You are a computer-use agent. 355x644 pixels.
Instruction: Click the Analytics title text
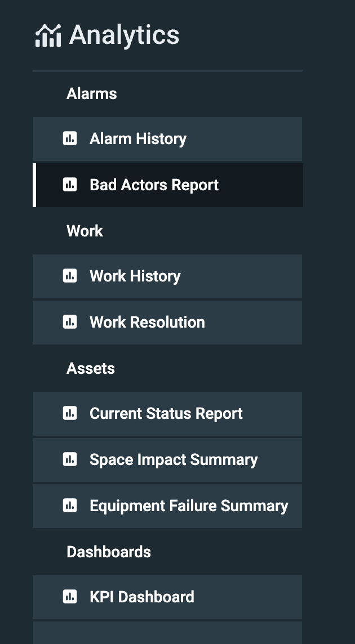coord(124,35)
